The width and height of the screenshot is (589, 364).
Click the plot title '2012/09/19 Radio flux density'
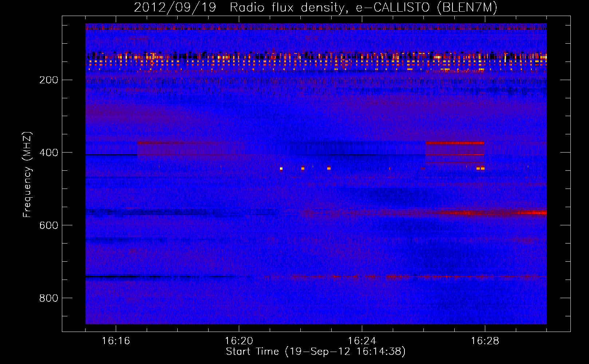click(x=316, y=8)
